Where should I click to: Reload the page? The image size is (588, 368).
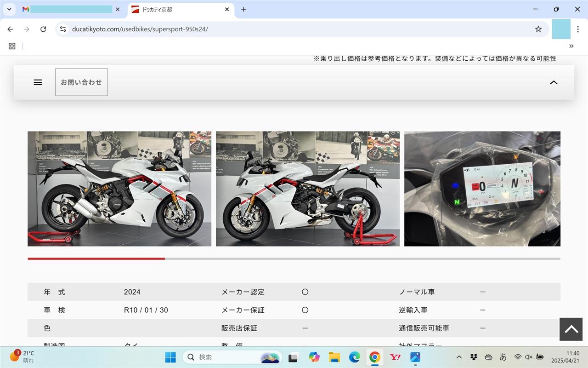(43, 29)
